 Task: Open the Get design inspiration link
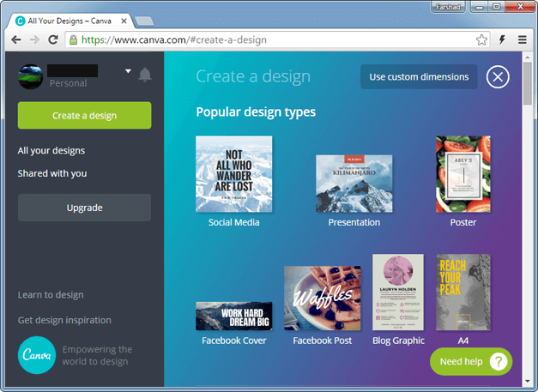click(64, 320)
